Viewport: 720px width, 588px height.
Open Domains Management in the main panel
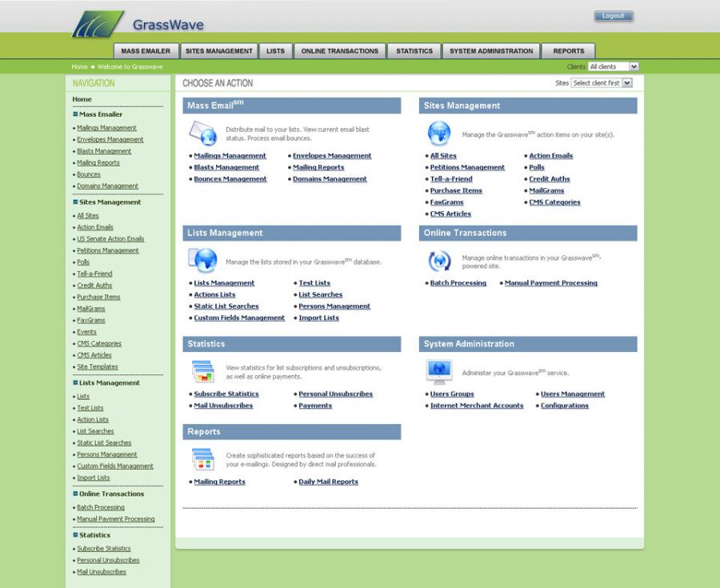330,179
